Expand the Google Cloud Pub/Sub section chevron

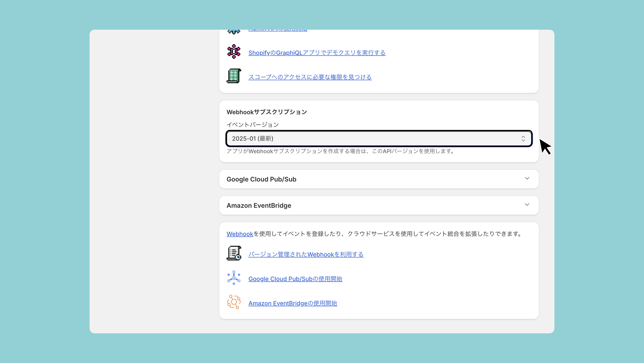[527, 178]
